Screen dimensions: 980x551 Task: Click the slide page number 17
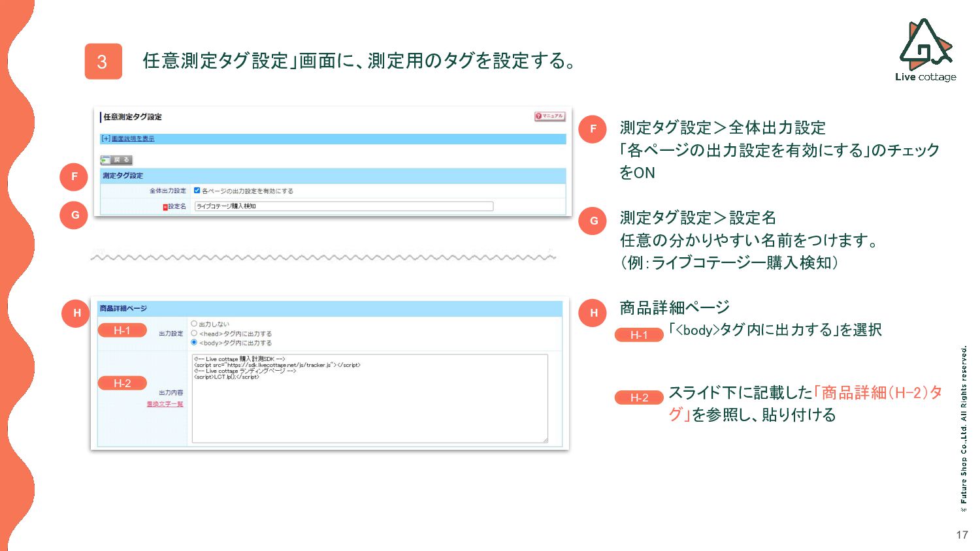(962, 535)
